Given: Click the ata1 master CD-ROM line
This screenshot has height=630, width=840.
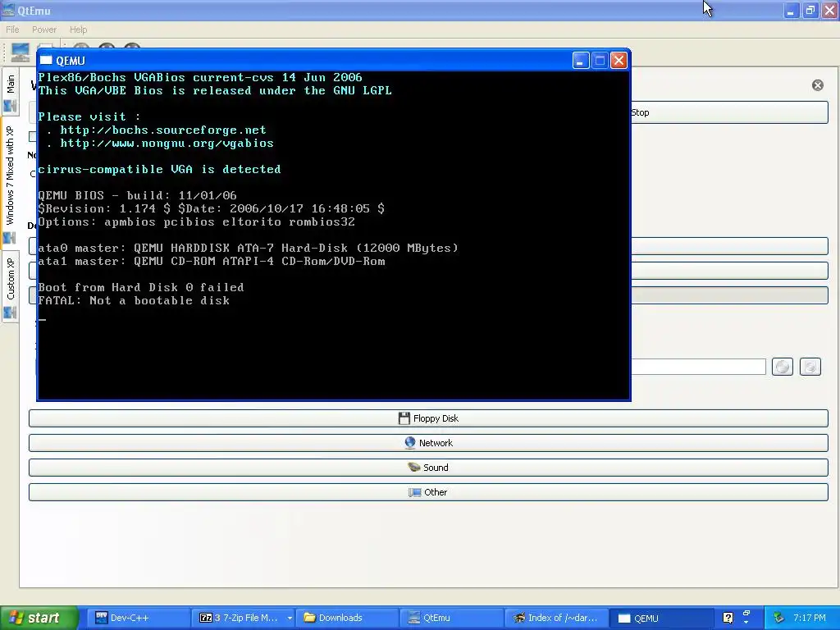Looking at the screenshot, I should (212, 262).
